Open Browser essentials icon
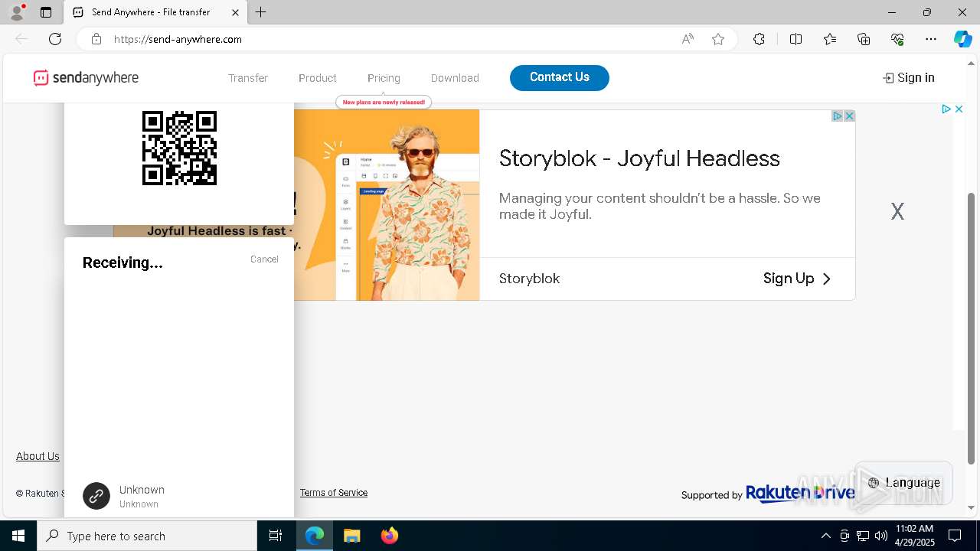This screenshot has width=980, height=551. pyautogui.click(x=897, y=39)
